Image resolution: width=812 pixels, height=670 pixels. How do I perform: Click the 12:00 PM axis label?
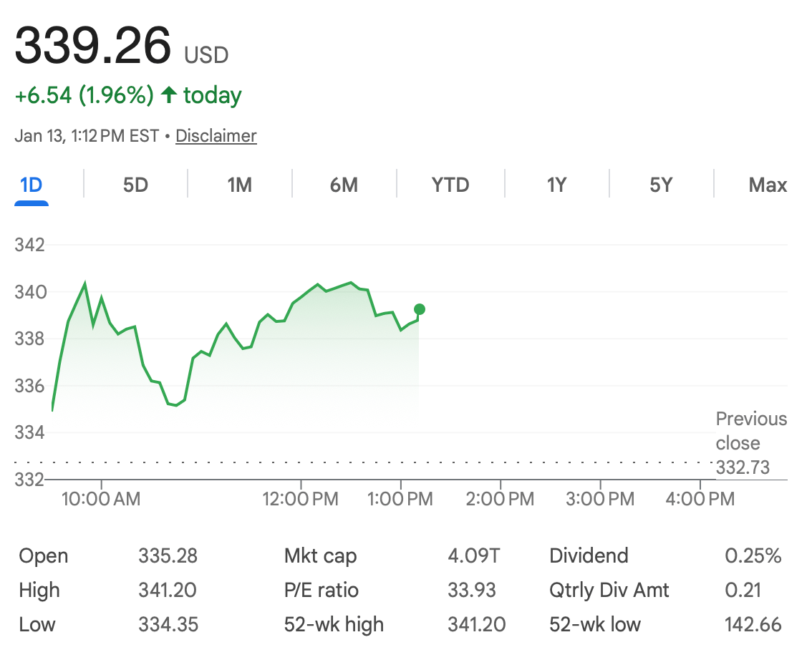point(301,499)
